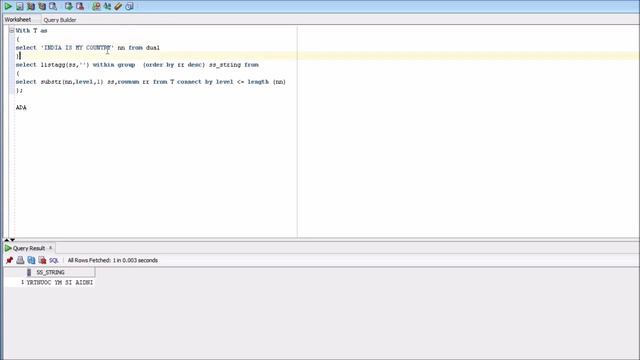Image resolution: width=640 pixels, height=360 pixels.
Task: Click the Unshared SQL Worksheet icon
Action: pos(96,6)
